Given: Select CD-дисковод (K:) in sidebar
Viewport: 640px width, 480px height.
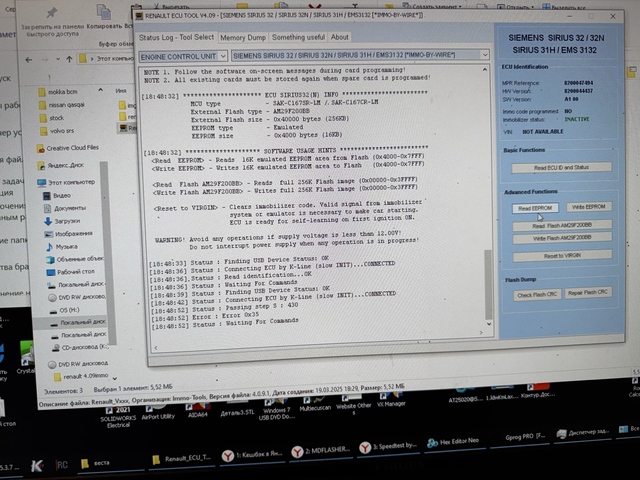Looking at the screenshot, I should tap(80, 347).
